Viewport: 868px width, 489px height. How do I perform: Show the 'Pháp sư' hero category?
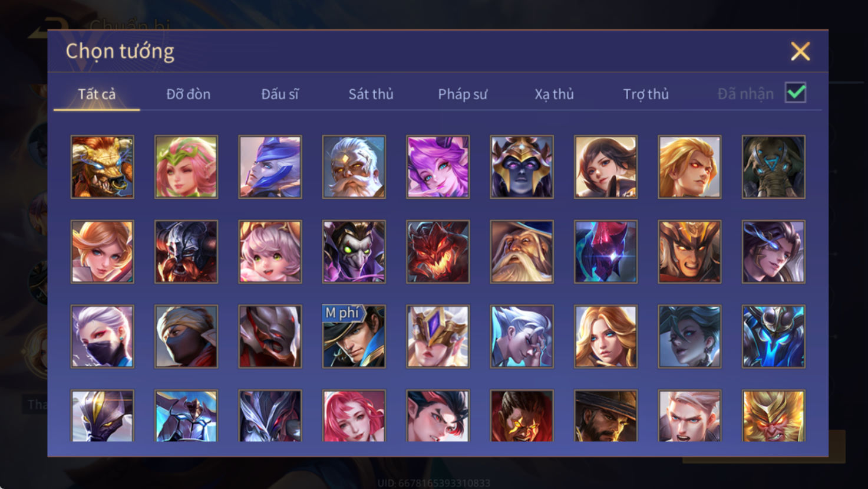point(463,94)
